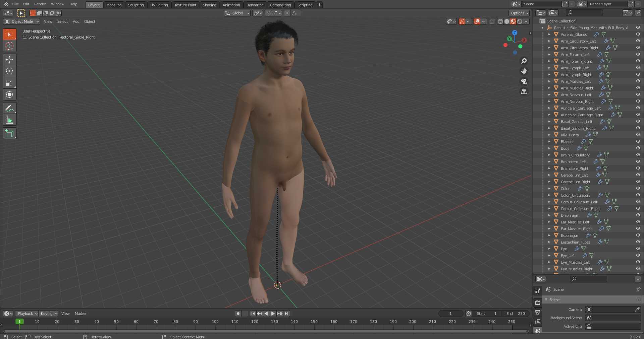
Task: Click the outliner search field
Action: coord(584,13)
